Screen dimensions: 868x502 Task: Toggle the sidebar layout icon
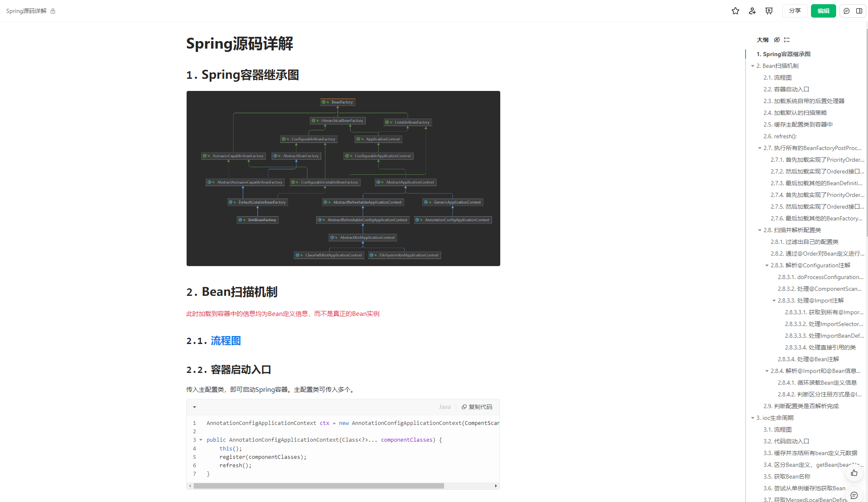pos(859,11)
